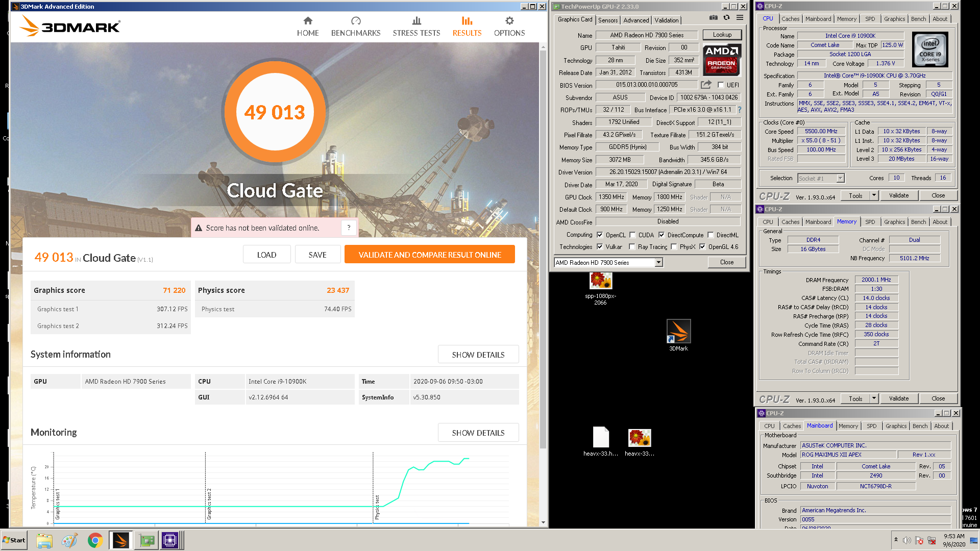
Task: Toggle the UEFI checkbox in GPU-Z
Action: pyautogui.click(x=721, y=85)
